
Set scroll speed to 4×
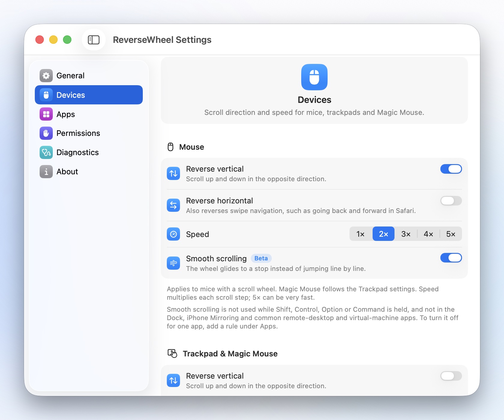(x=428, y=234)
